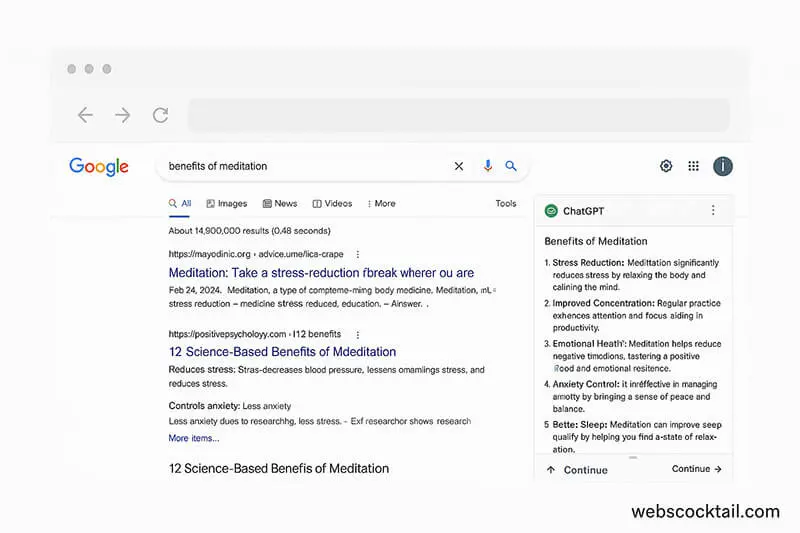Reload the page with refresh icon
The width and height of the screenshot is (800, 533).
coord(160,115)
